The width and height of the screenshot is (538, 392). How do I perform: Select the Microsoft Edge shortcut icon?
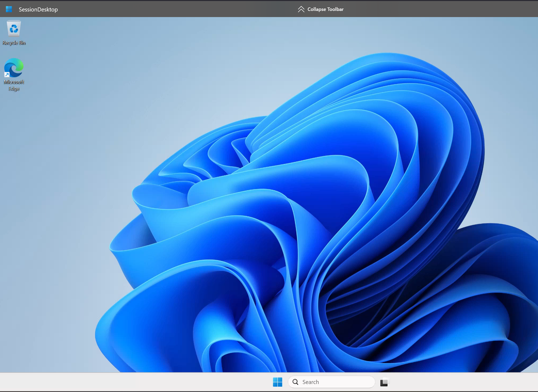(x=14, y=67)
